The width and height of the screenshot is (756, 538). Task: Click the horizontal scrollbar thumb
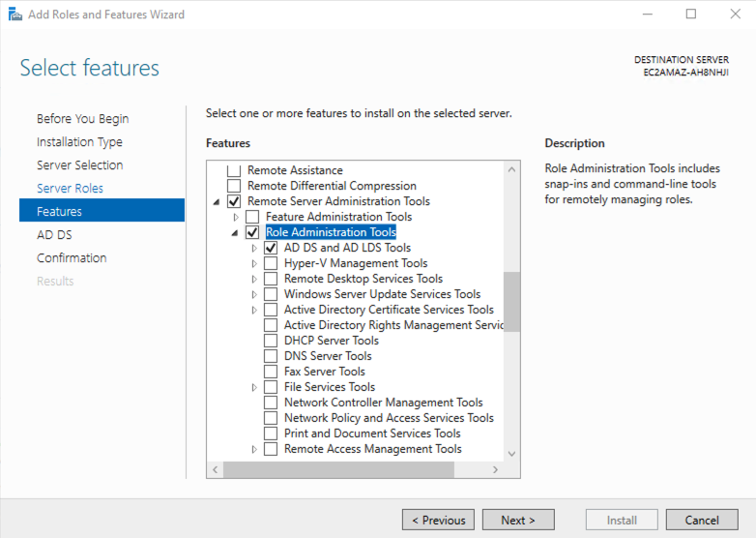click(338, 469)
